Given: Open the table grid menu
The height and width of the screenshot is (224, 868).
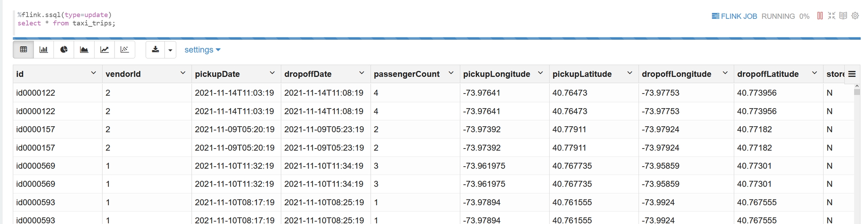Looking at the screenshot, I should click(852, 74).
